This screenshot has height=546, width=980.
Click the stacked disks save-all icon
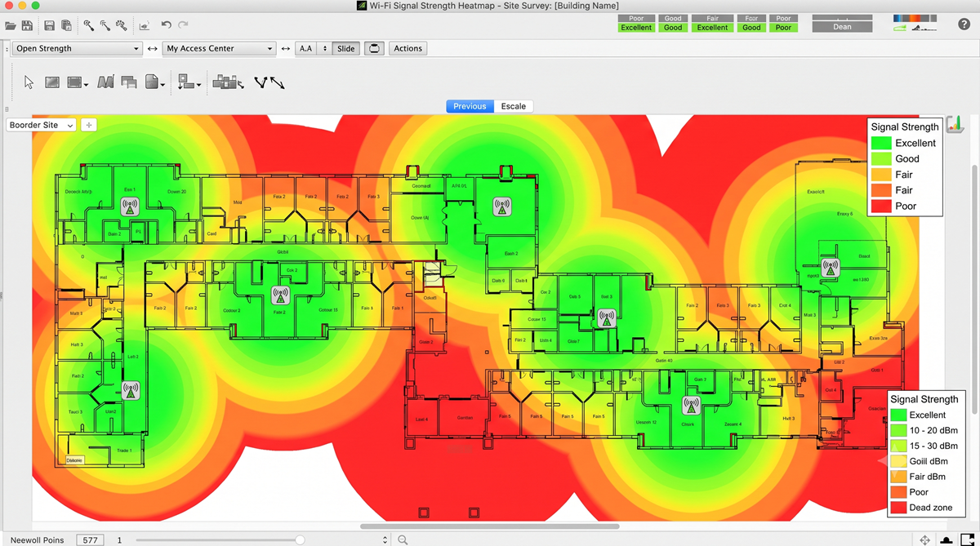coord(66,26)
